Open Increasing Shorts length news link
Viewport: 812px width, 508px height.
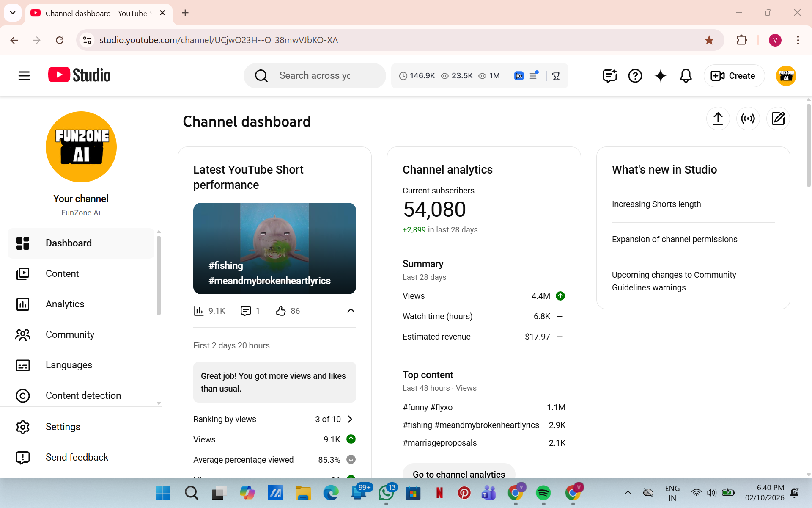(x=656, y=204)
